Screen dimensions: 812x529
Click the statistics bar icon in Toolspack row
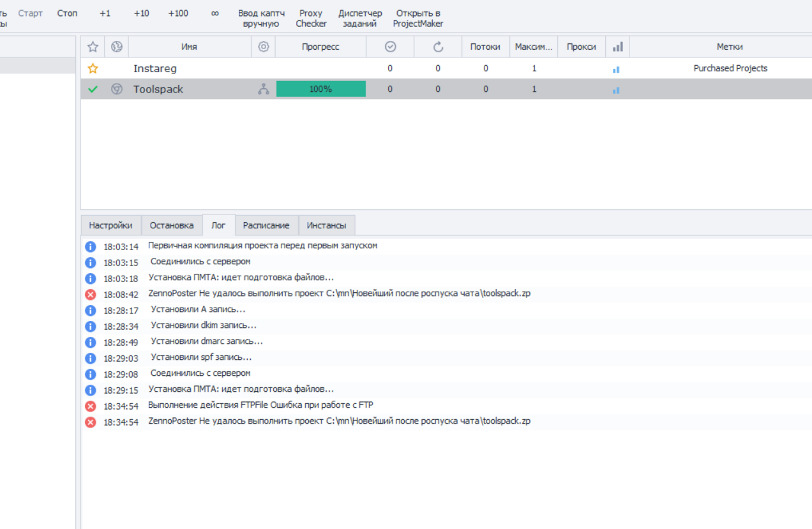coord(616,90)
